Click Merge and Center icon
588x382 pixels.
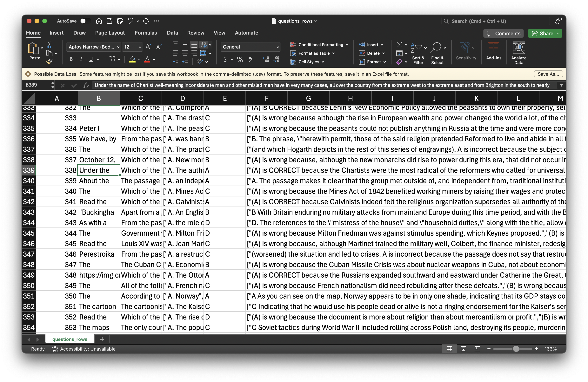point(203,53)
